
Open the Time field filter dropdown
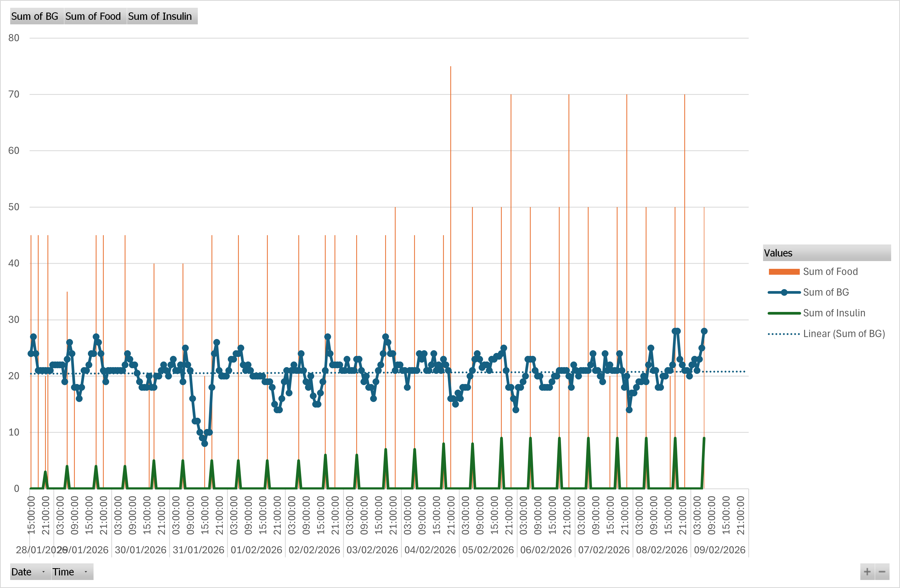tap(86, 572)
